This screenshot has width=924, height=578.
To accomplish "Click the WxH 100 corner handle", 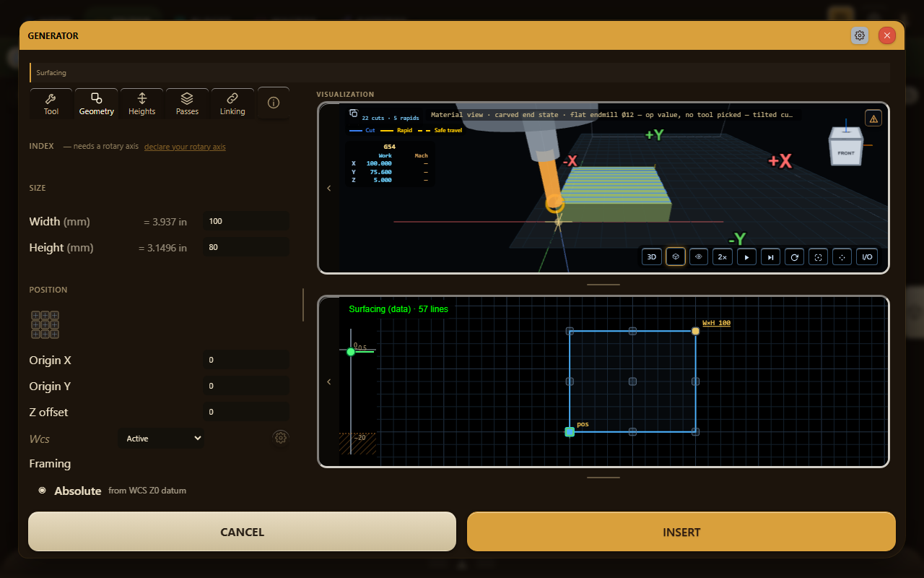I will [x=696, y=331].
